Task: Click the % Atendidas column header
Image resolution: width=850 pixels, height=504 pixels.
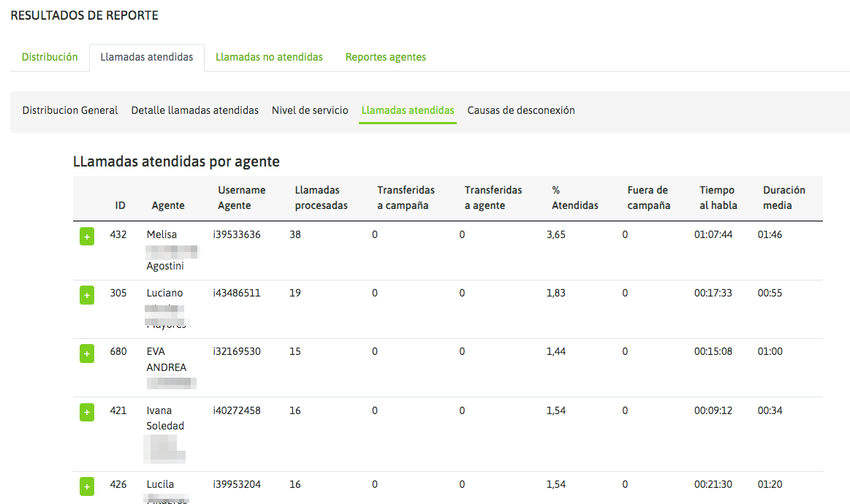Action: coord(574,198)
